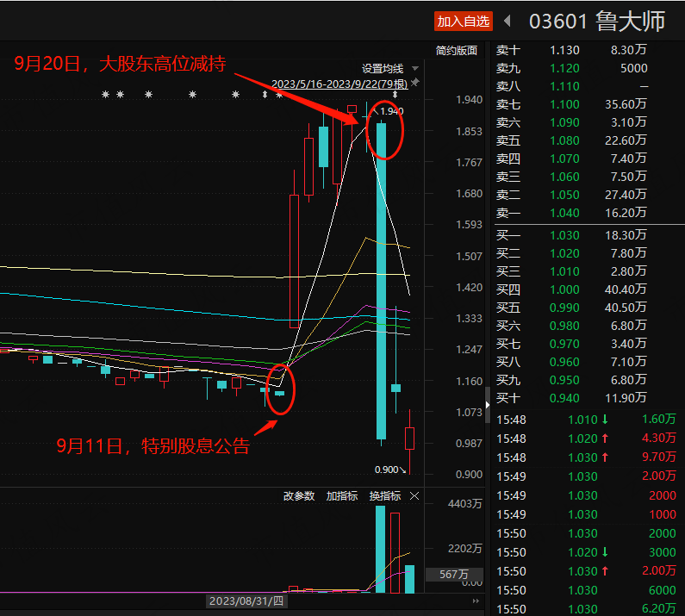Screen dimensions: 685x616
Task: Close the volume indicator panel
Action: 414,496
